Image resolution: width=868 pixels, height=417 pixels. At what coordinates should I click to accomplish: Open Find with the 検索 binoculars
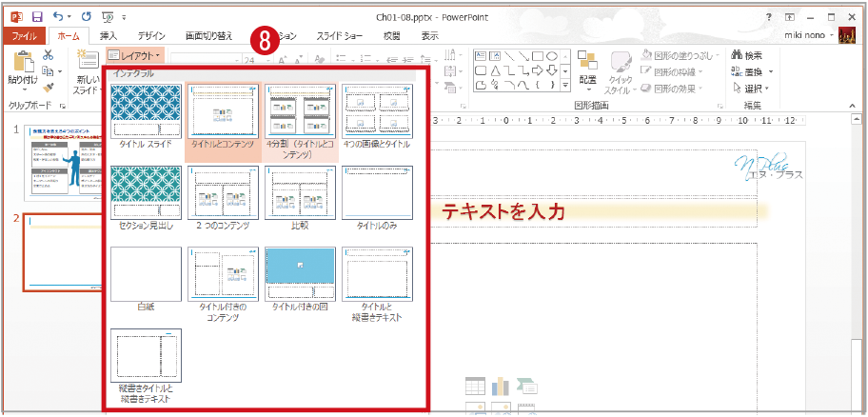[x=747, y=55]
